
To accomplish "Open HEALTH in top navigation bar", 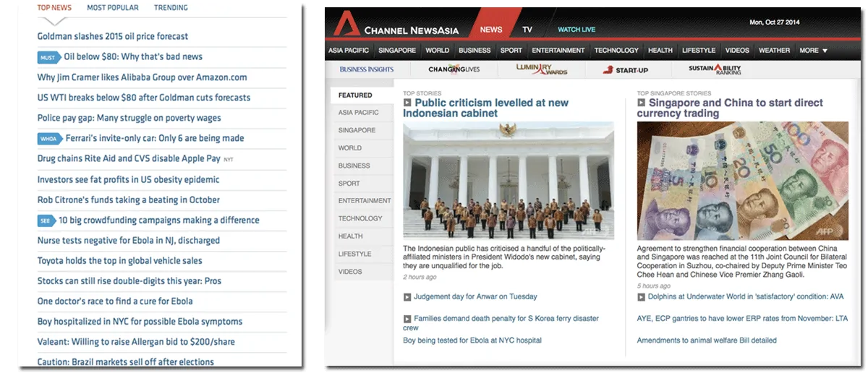I will [660, 51].
